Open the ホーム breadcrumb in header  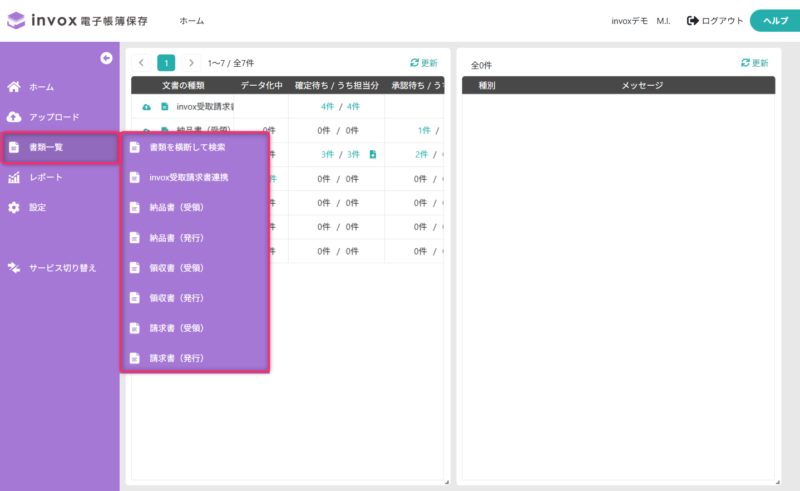point(192,21)
